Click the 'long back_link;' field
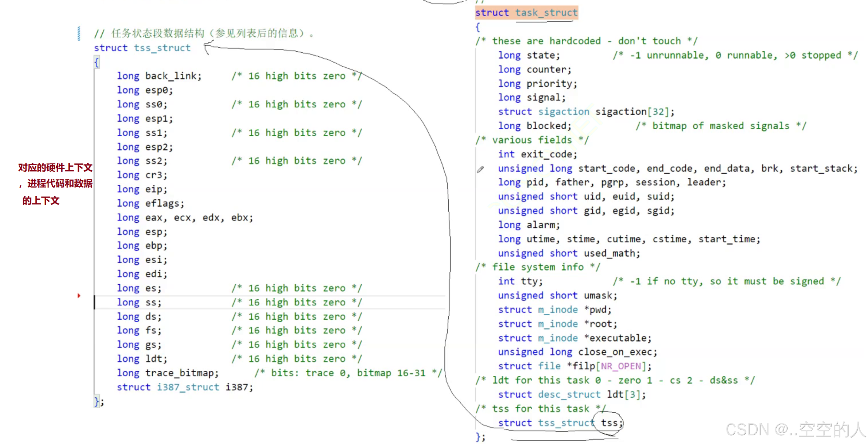 (x=159, y=76)
